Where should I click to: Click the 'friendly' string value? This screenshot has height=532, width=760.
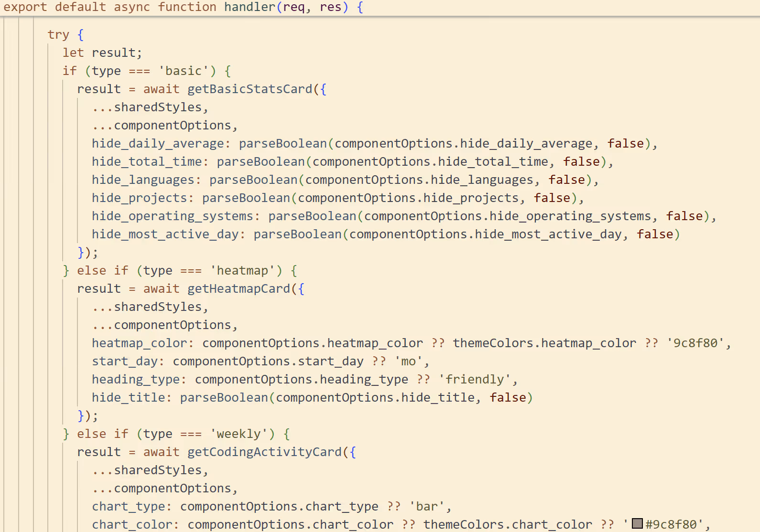[475, 380]
